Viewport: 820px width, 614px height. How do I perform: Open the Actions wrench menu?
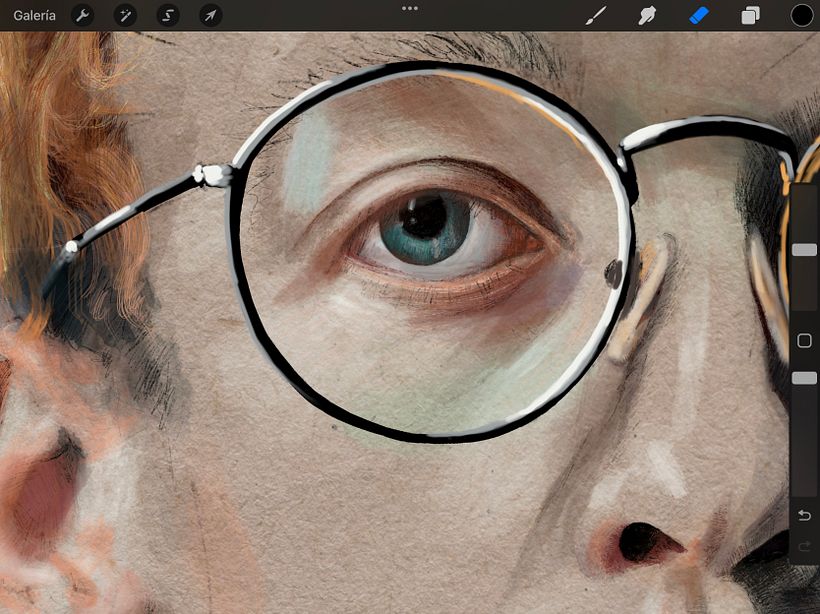[83, 15]
